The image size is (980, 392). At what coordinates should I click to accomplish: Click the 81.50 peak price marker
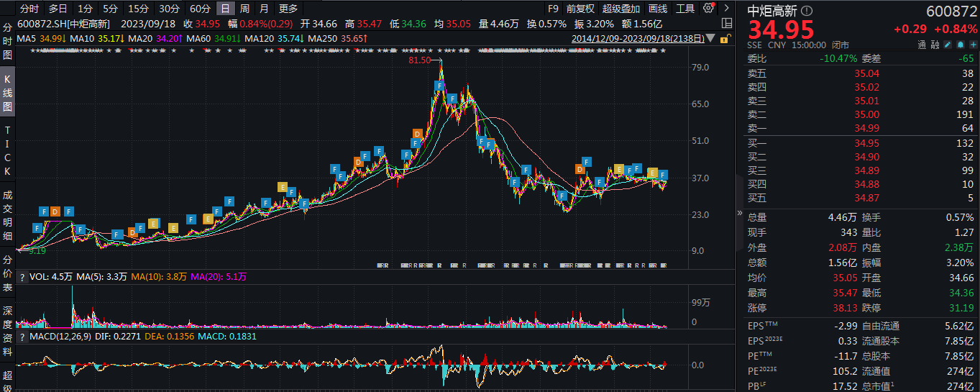tap(419, 60)
